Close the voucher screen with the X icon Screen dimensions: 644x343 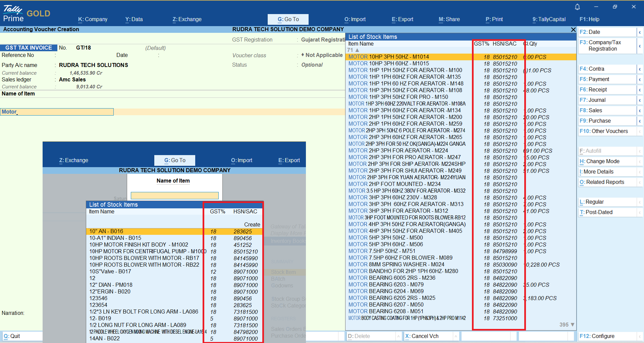click(573, 30)
